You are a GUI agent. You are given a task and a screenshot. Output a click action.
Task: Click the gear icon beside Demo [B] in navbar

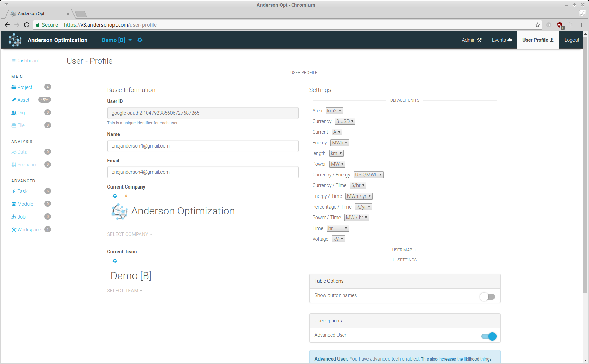pos(140,40)
